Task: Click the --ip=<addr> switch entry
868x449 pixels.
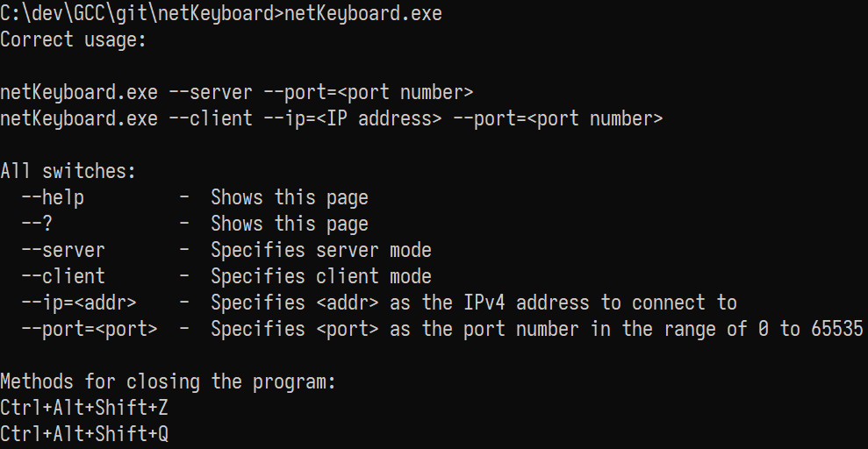Action: [x=79, y=303]
